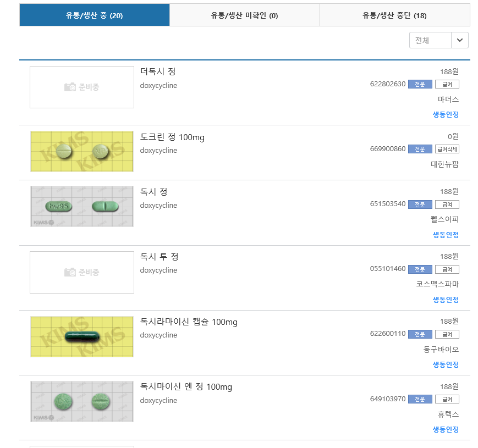
Task: Click 생동인정 link for 독시마이신 엔 정
Action: point(446,429)
